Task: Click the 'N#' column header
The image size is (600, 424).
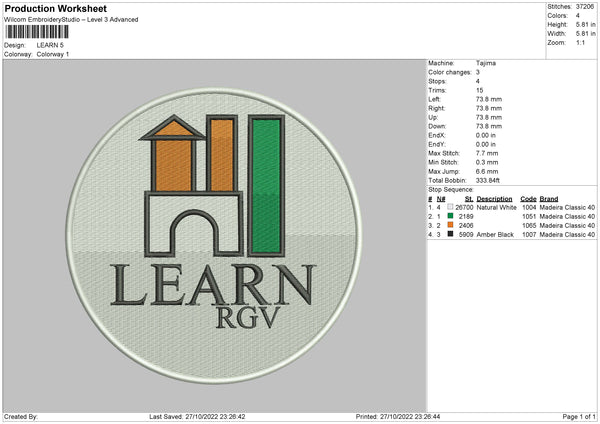Action: (441, 199)
